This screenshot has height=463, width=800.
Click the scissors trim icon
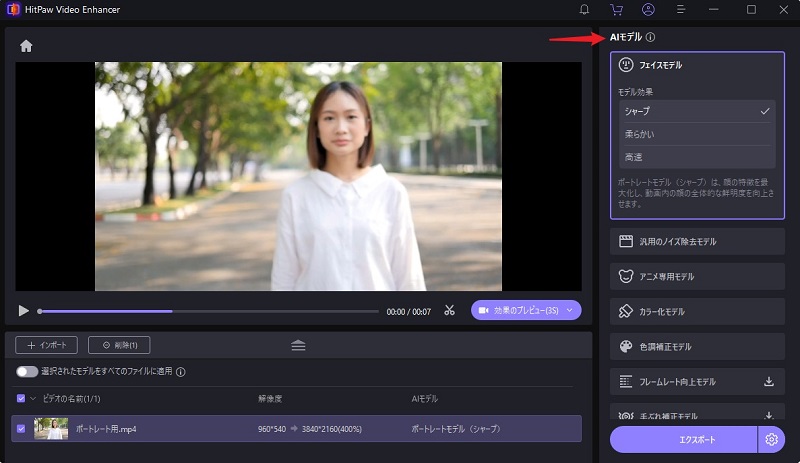point(450,311)
